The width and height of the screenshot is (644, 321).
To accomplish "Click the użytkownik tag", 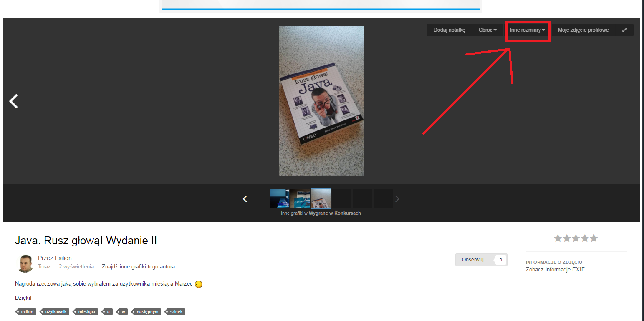I will pos(55,312).
